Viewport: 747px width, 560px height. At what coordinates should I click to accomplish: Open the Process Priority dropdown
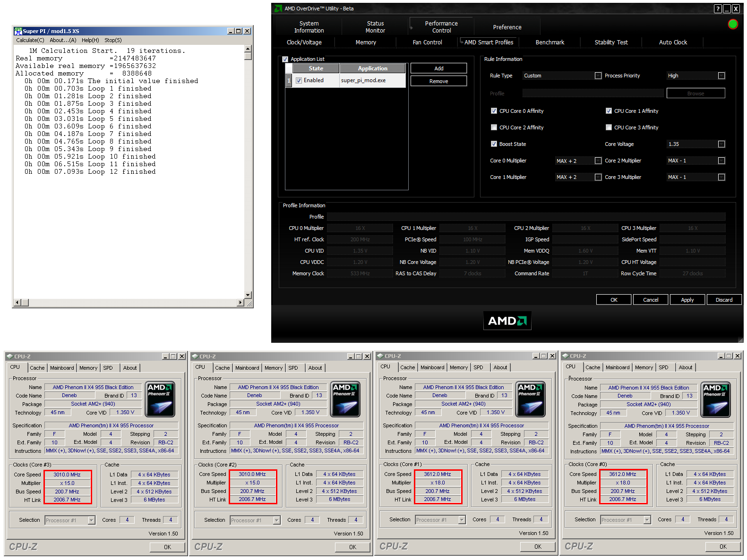coord(721,76)
